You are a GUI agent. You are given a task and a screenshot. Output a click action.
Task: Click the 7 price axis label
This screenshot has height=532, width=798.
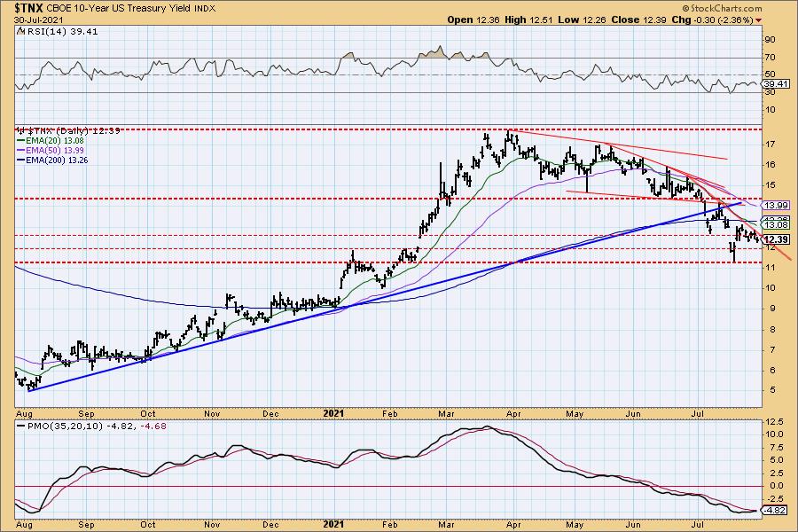(772, 349)
